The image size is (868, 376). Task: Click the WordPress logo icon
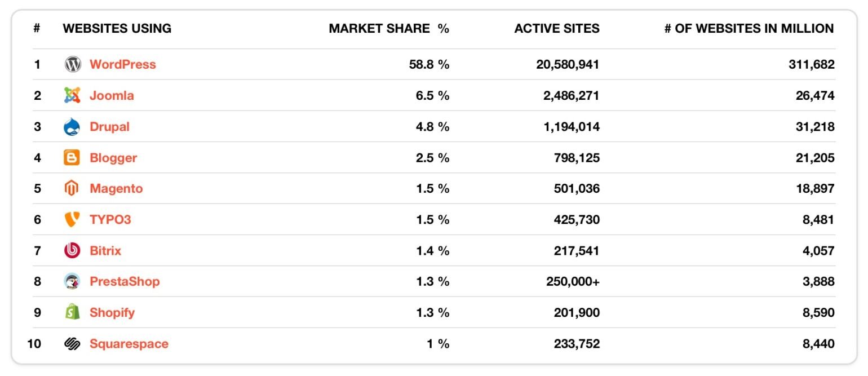(73, 64)
